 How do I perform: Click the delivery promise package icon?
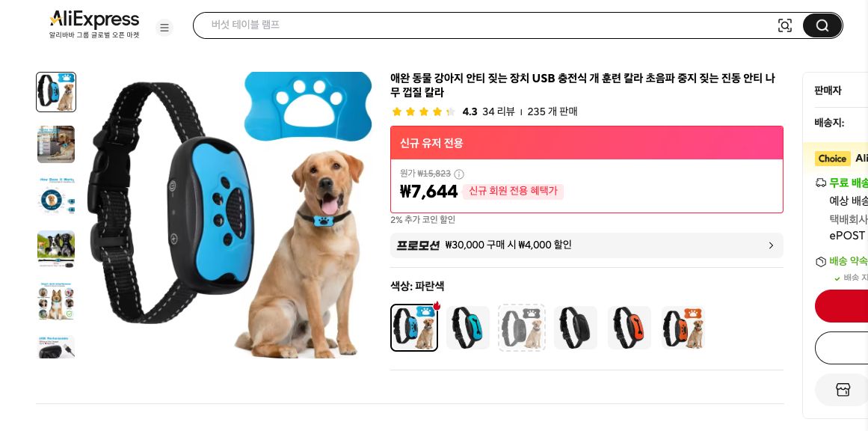821,262
